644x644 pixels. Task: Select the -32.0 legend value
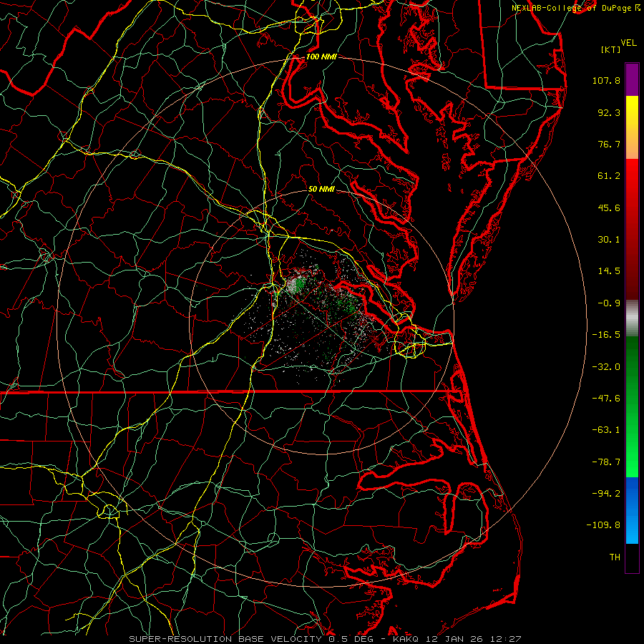click(x=606, y=367)
